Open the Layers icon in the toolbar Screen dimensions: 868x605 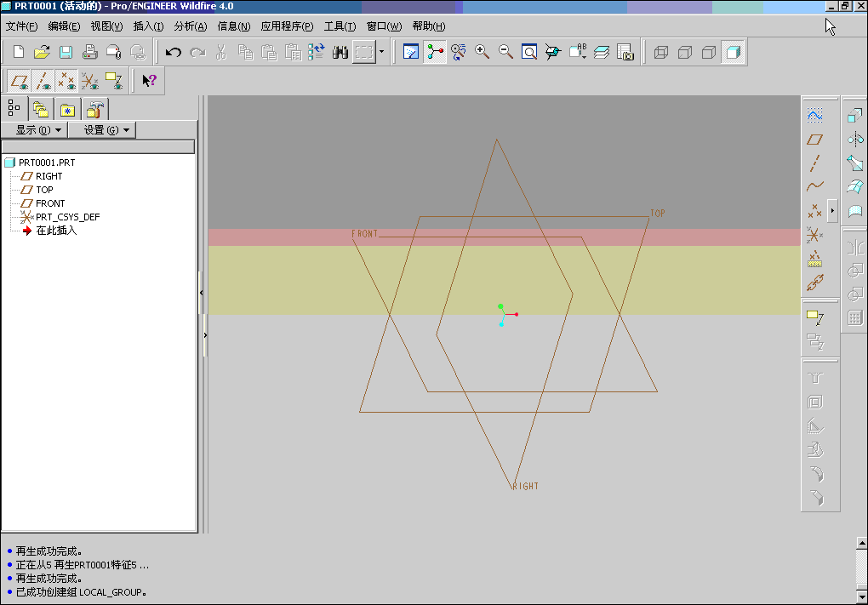601,52
